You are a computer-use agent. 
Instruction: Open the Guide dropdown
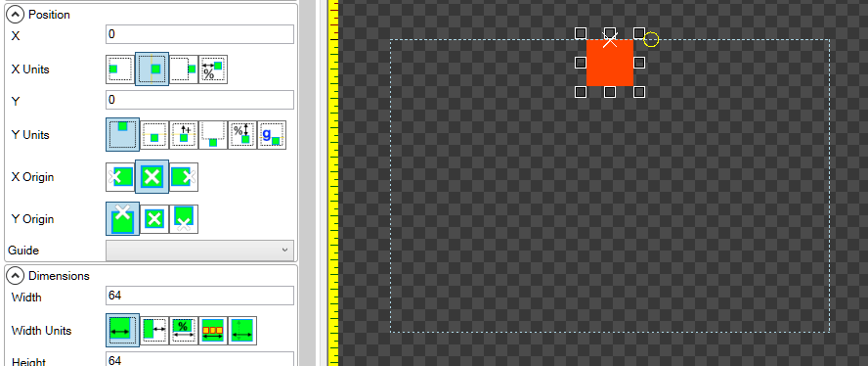(x=199, y=251)
